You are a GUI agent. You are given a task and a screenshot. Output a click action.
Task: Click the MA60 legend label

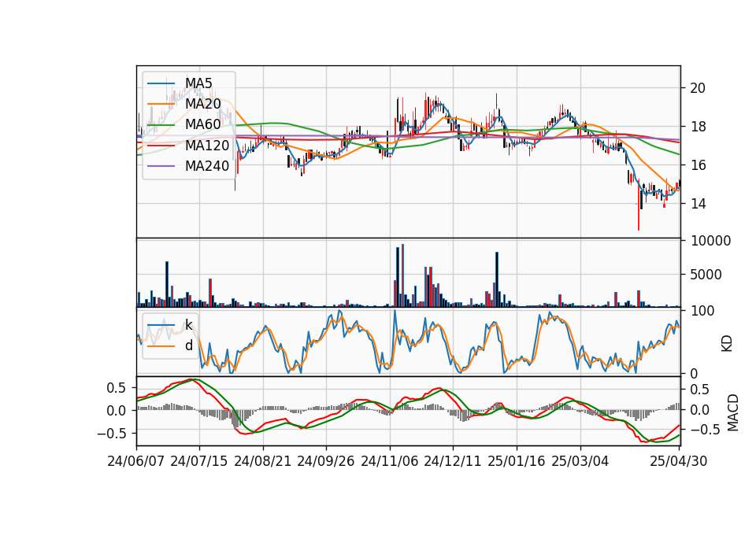point(202,125)
